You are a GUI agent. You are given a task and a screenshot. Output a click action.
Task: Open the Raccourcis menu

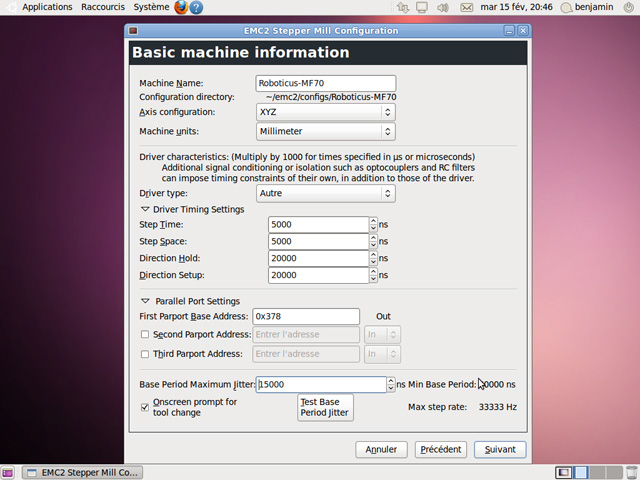tap(103, 7)
